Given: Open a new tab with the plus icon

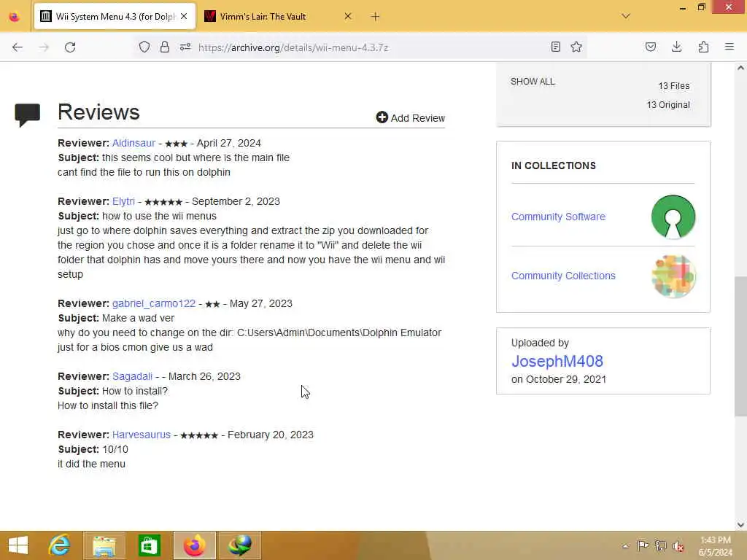Looking at the screenshot, I should 376,17.
